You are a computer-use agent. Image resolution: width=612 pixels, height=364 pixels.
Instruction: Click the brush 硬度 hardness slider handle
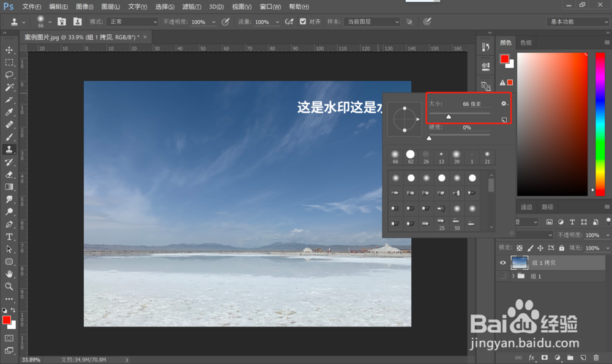point(429,138)
